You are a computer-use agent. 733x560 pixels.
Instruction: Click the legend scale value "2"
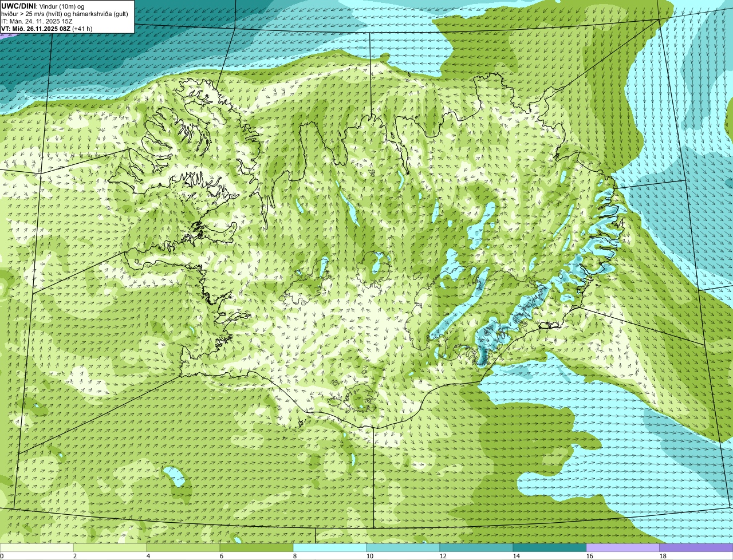tap(75, 556)
